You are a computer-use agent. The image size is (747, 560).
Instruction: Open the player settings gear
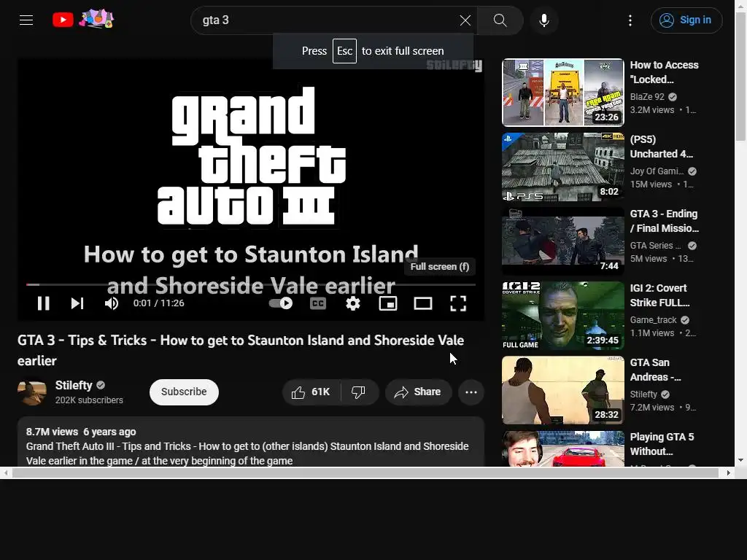353,303
